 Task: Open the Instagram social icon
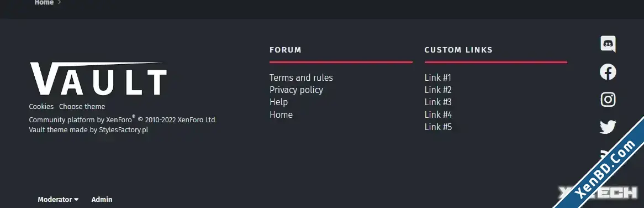tap(608, 100)
